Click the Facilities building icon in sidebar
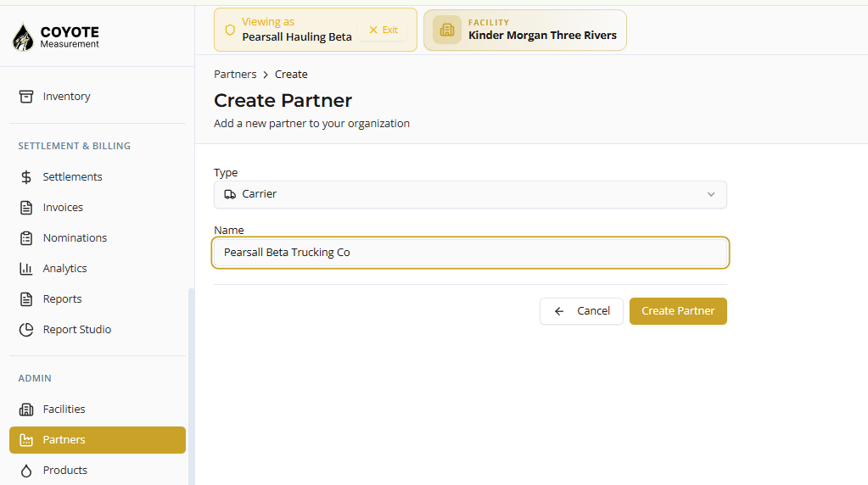Screen dimensions: 868x485 (26, 410)
